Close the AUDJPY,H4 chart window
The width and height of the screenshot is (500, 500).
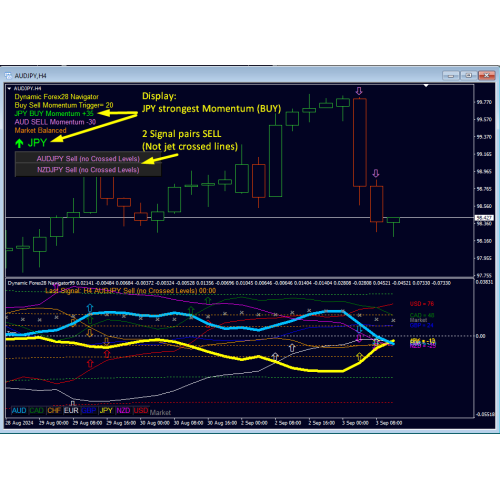tap(486, 76)
